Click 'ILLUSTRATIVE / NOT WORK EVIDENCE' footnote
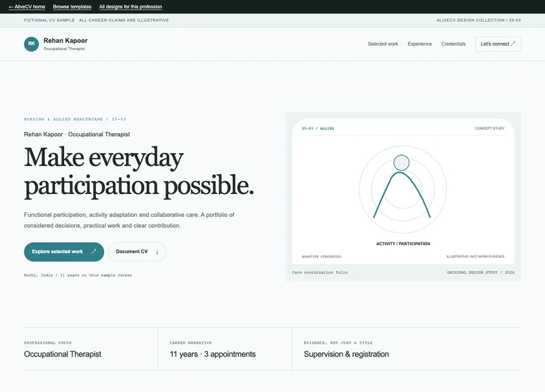The width and height of the screenshot is (545, 392). click(x=475, y=257)
